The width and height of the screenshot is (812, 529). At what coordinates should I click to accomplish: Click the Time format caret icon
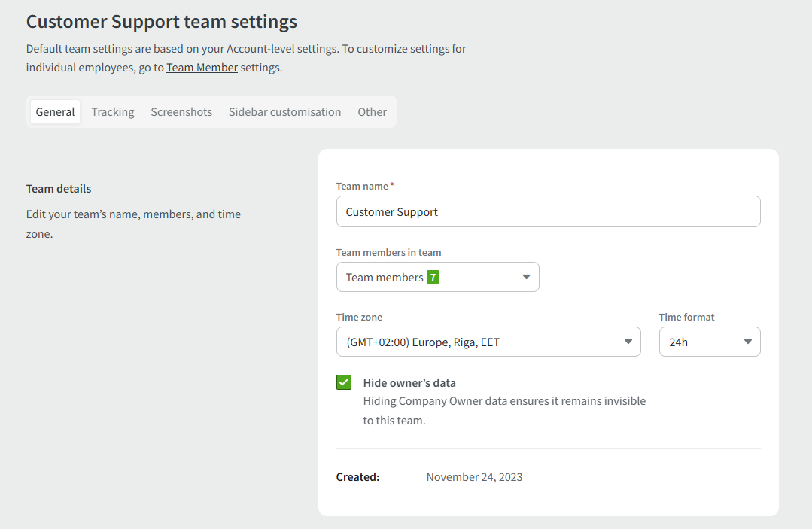747,342
